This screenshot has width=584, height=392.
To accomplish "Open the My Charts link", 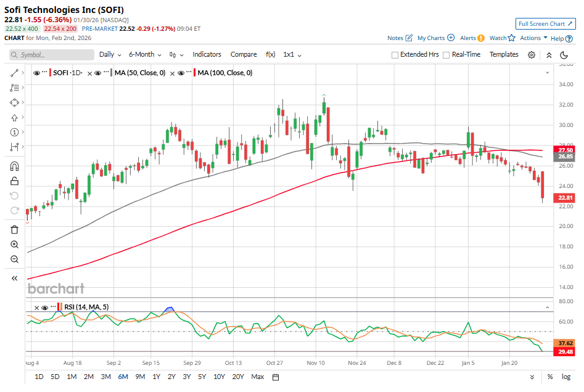I will pos(435,38).
